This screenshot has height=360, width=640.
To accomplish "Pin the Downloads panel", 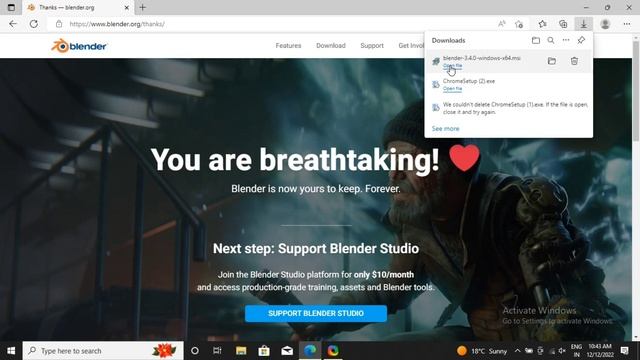I will coord(581,40).
